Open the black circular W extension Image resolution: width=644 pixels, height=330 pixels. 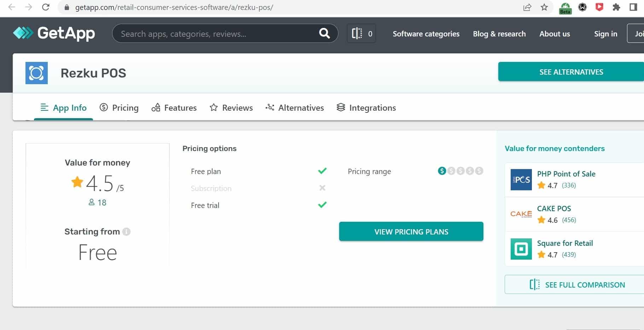(582, 7)
